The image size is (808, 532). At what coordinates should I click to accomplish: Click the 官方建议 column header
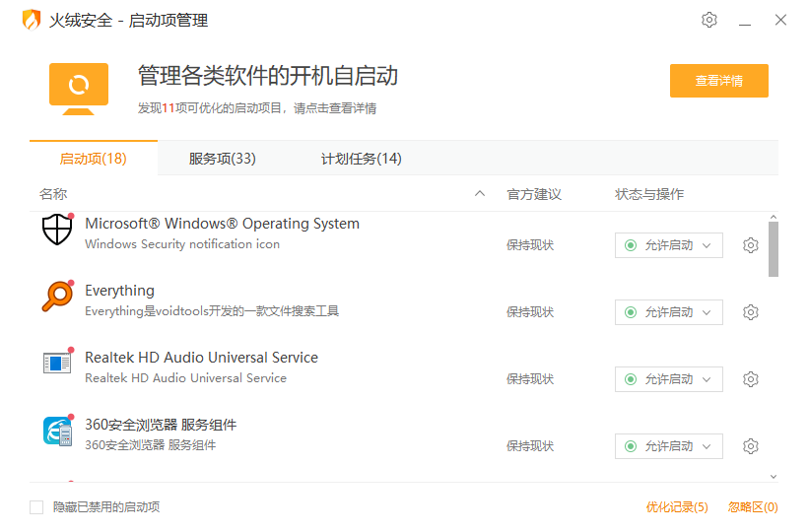click(534, 194)
